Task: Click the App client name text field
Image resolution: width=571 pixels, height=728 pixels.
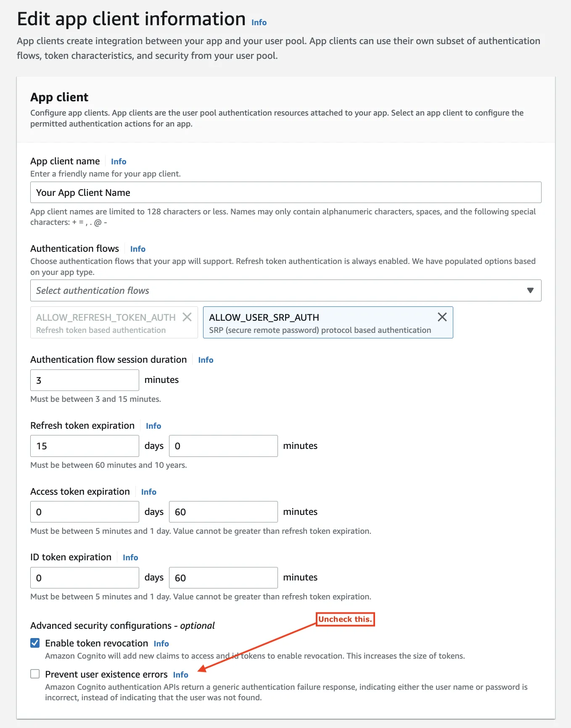Action: point(285,193)
